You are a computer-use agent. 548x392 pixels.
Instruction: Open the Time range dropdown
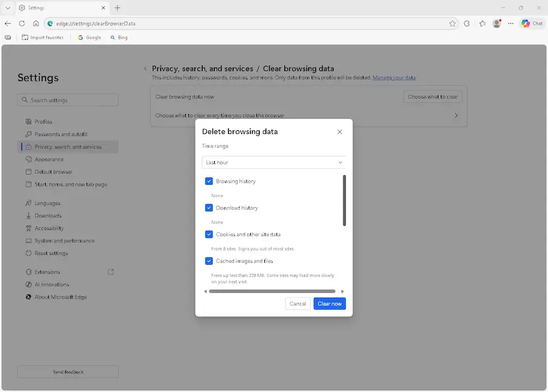273,163
